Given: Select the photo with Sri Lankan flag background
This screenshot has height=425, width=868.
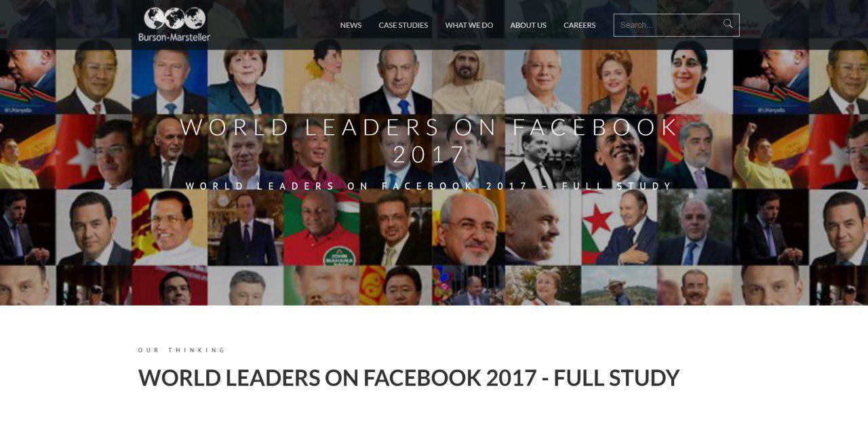Looking at the screenshot, I should click(x=170, y=228).
